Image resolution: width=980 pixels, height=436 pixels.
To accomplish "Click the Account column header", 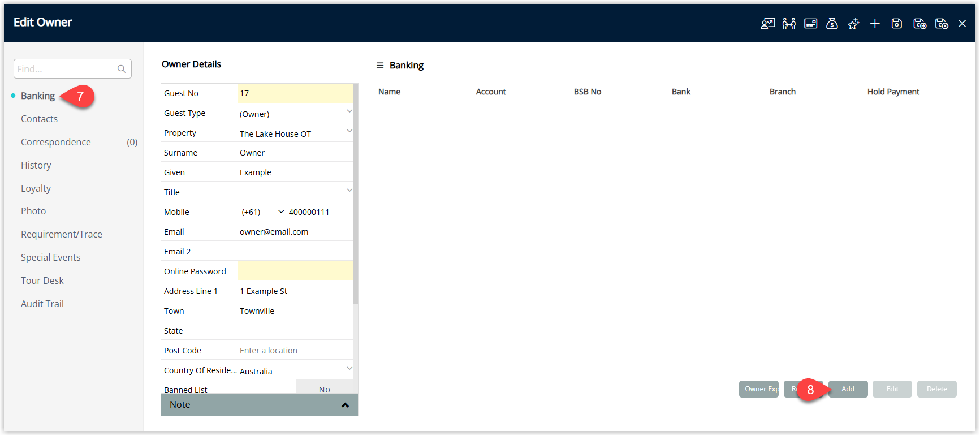I will (x=491, y=92).
